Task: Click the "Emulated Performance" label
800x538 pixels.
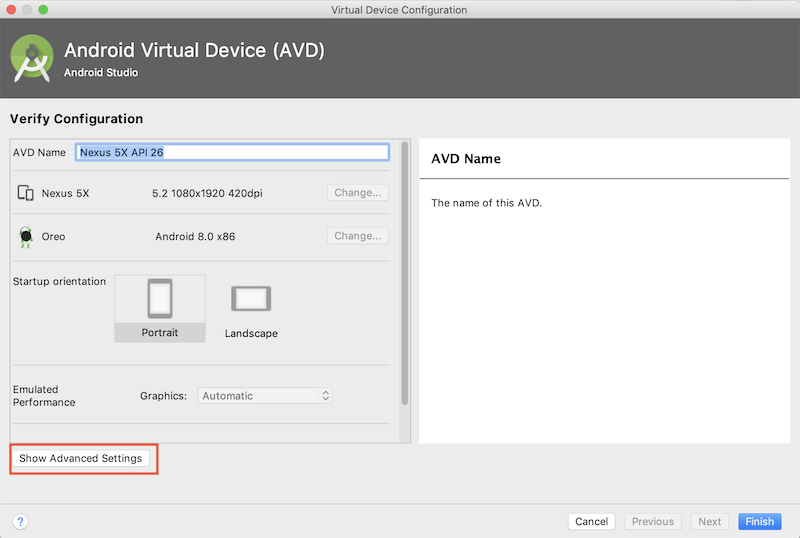Action: (44, 396)
